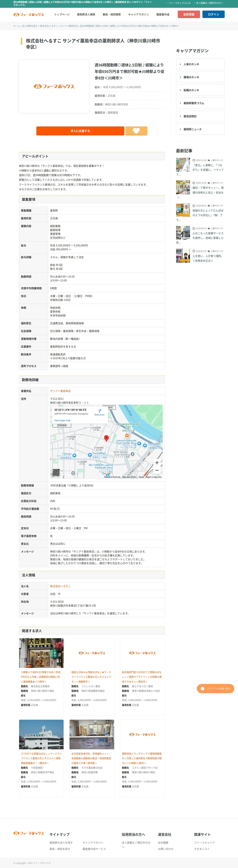Click the 会員登録 button
Screen dimensions: 238x868
point(189,14)
